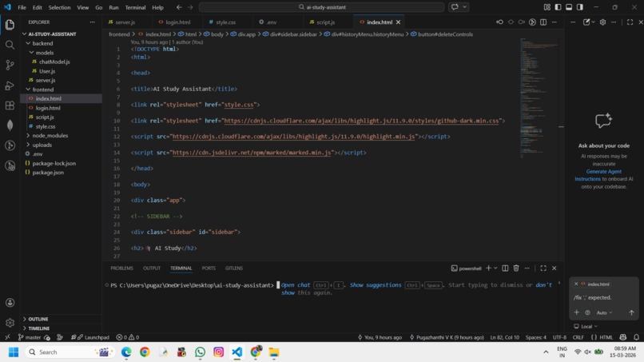Click Ln 82, Col 10 in status bar
Viewport: 644px width, 362px height.
coord(504,337)
